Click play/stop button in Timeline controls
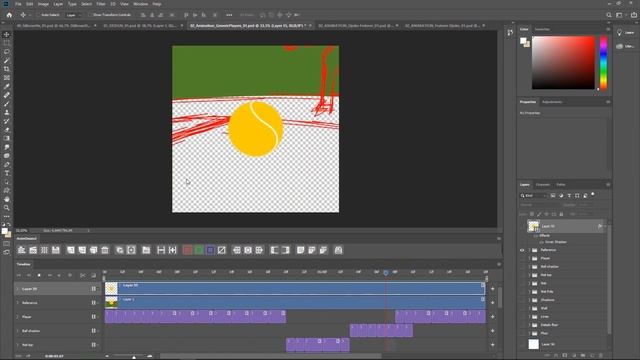The width and height of the screenshot is (640, 360). [x=39, y=276]
